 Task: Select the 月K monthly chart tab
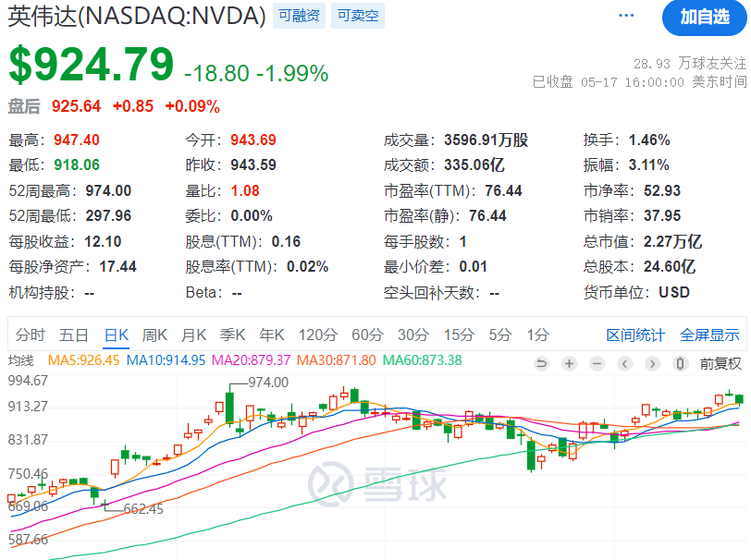click(191, 336)
